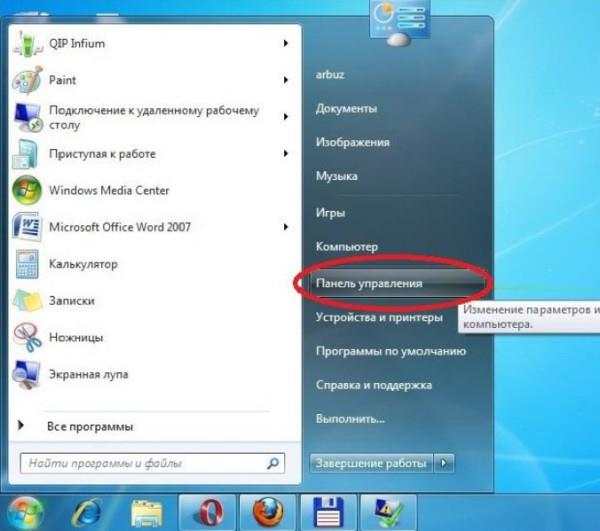600x531 pixels.
Task: Expand the Remote Desktop jump list arrow
Action: click(285, 117)
